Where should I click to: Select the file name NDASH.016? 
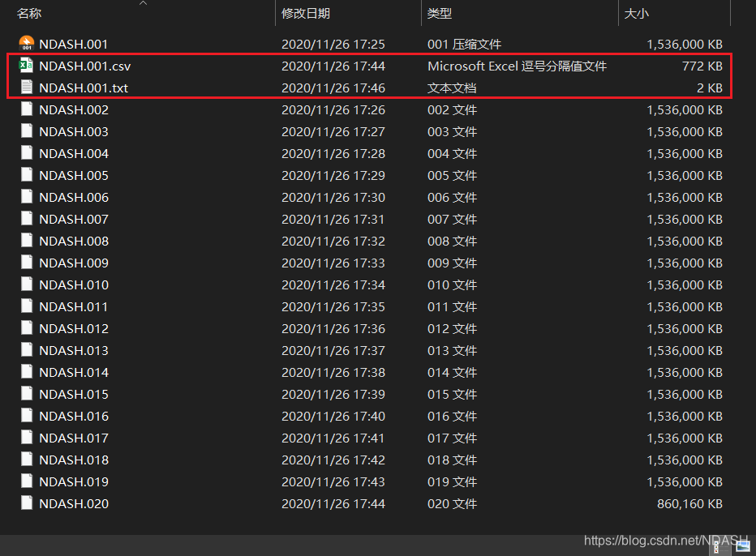(x=74, y=417)
